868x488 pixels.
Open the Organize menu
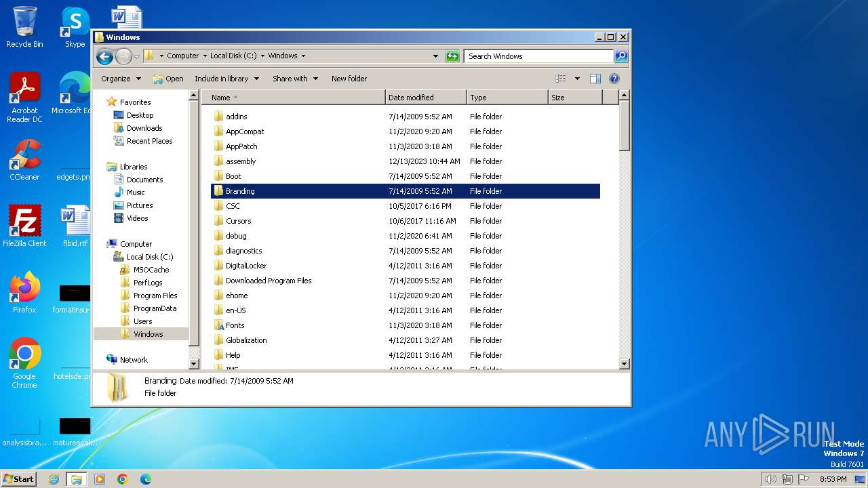(121, 79)
